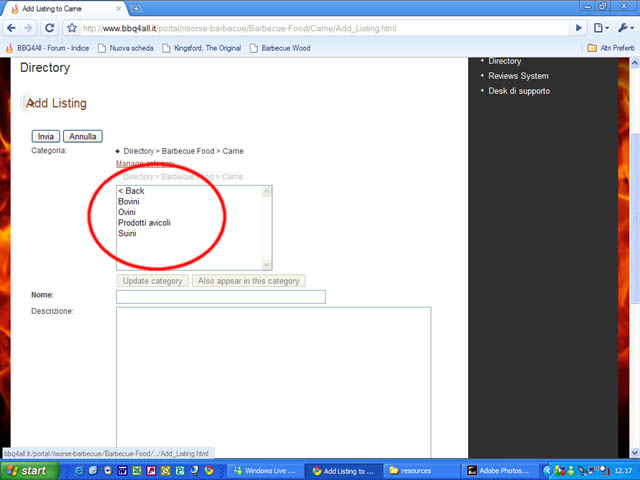640x480 pixels.
Task: Click the go arrow beside the address bar
Action: 578,28
